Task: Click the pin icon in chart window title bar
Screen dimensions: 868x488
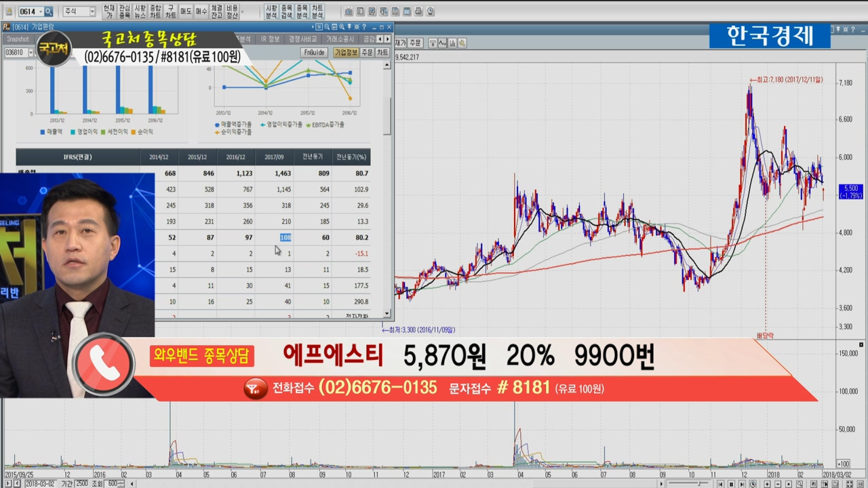Action: (x=838, y=30)
